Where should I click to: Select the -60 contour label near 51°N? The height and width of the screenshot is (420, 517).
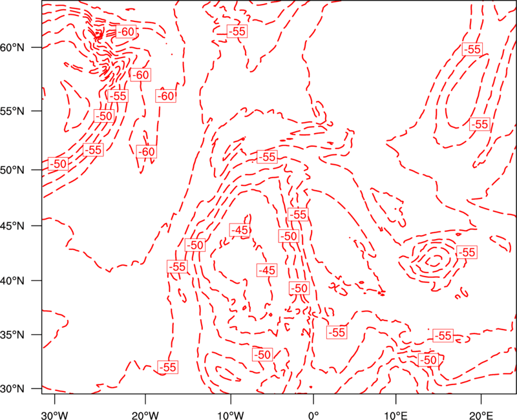(x=147, y=152)
